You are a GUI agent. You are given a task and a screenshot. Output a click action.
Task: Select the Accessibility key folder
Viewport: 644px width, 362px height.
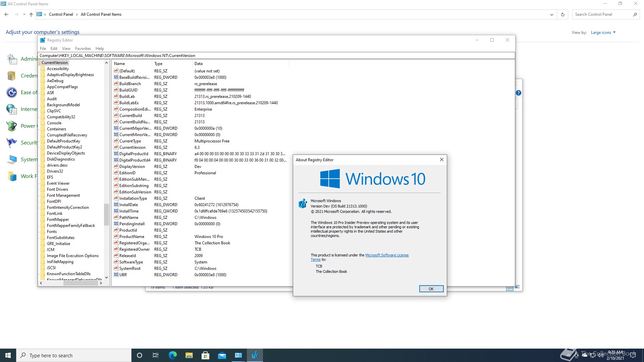pos(58,69)
